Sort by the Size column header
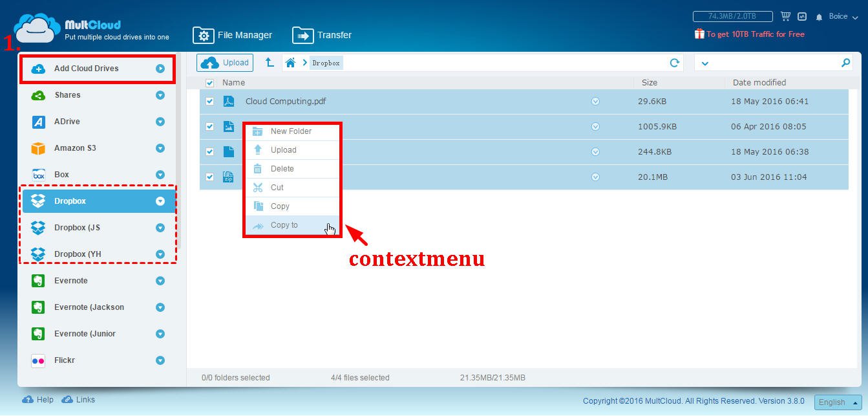The height and width of the screenshot is (416, 868). pos(650,83)
